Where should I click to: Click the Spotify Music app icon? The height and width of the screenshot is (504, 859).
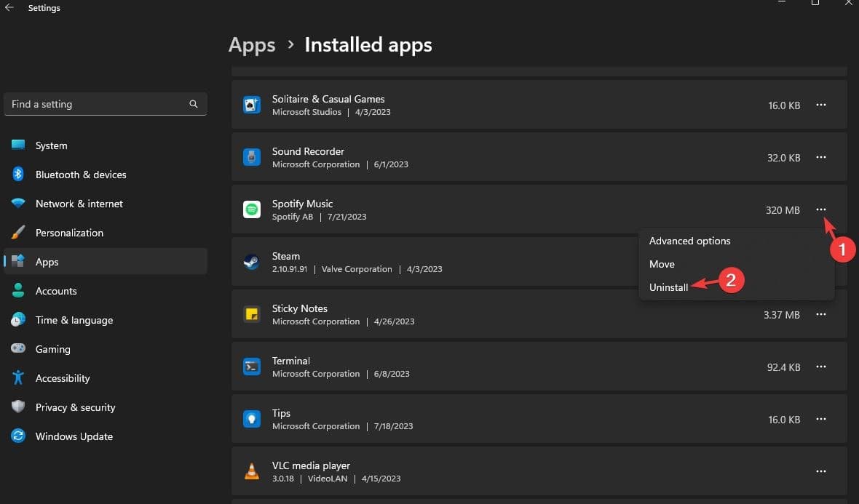[x=251, y=209]
